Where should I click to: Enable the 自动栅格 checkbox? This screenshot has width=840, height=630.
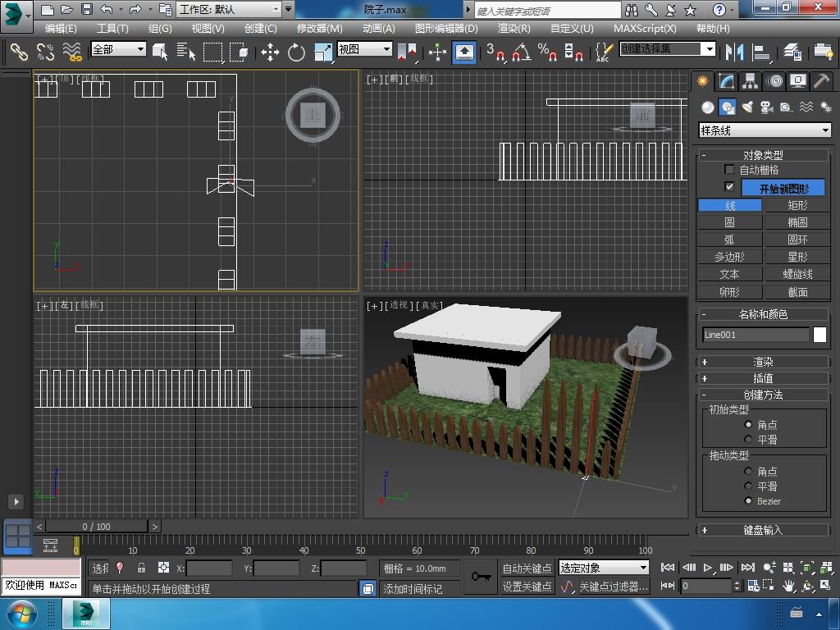(x=729, y=170)
